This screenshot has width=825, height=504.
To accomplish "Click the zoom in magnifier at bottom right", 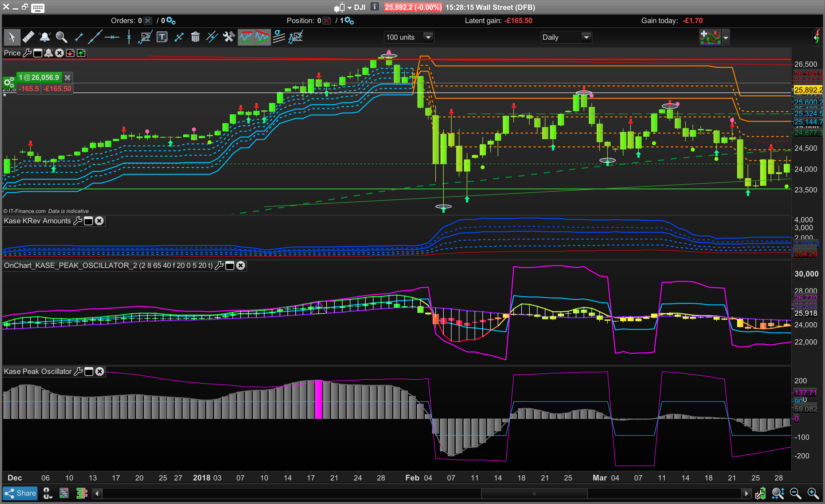I will 813,493.
